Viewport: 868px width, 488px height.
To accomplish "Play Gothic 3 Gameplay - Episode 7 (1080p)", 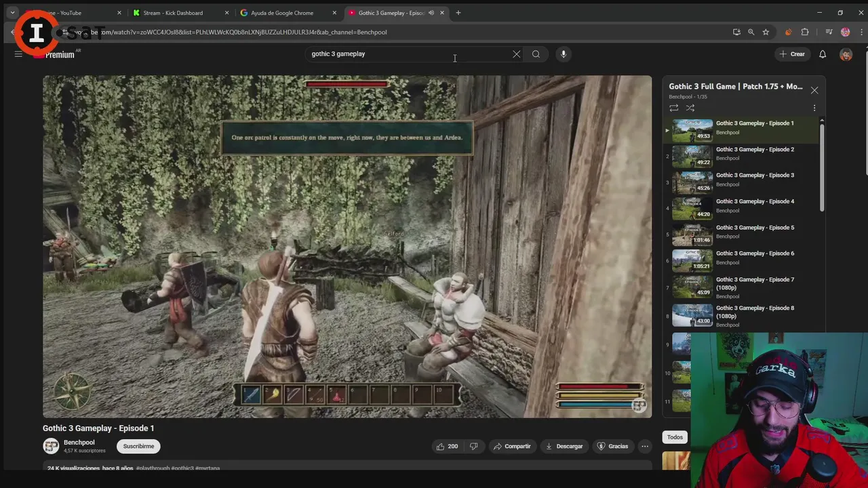I will pos(742,287).
